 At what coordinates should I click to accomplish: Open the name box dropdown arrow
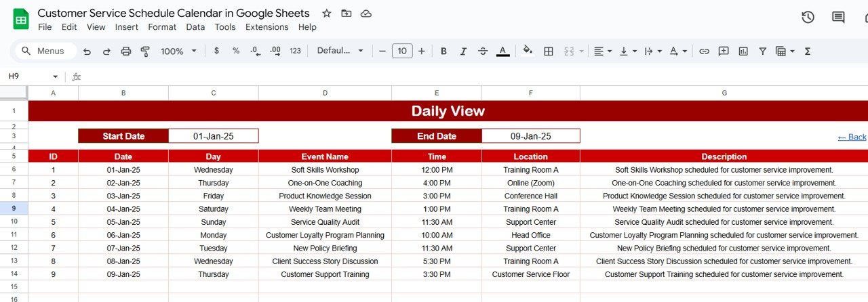[x=56, y=77]
